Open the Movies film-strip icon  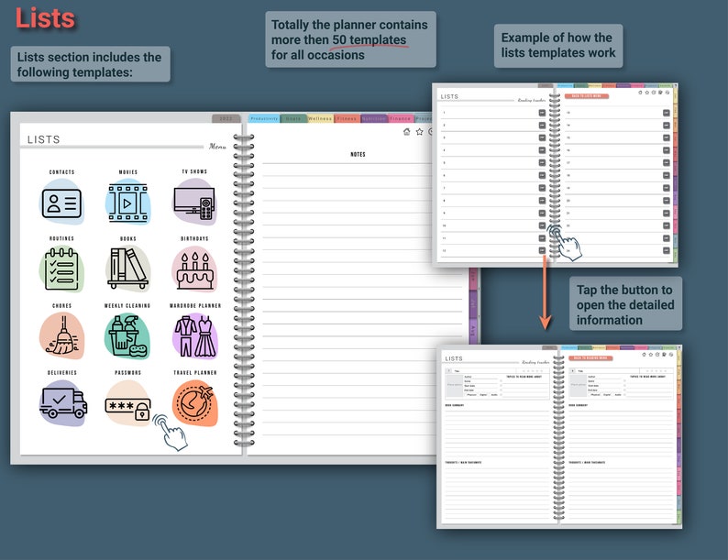pyautogui.click(x=127, y=203)
